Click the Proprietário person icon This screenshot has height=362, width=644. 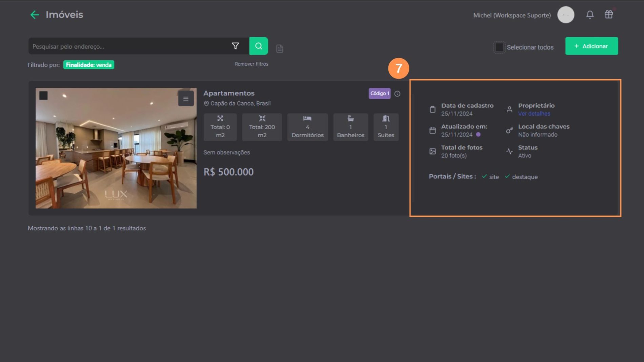pyautogui.click(x=509, y=109)
